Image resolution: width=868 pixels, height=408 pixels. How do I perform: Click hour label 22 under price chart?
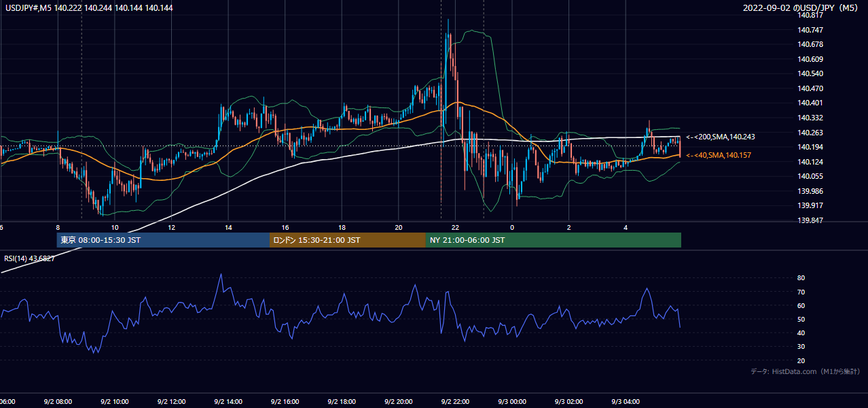456,227
